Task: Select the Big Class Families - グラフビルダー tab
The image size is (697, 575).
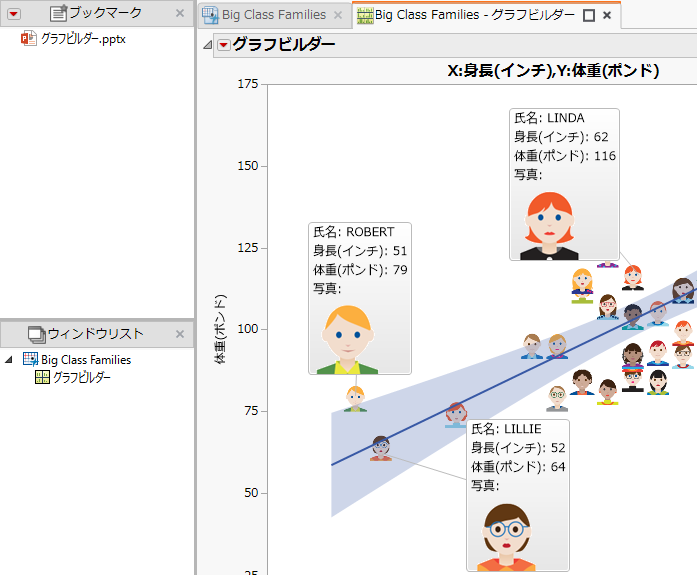Action: coord(474,15)
